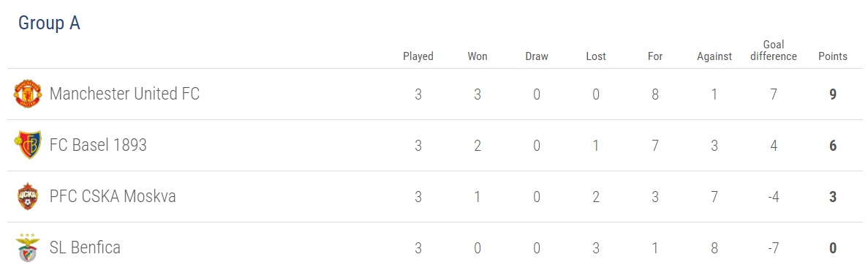Click the Against column header
868x276 pixels.
click(x=714, y=56)
